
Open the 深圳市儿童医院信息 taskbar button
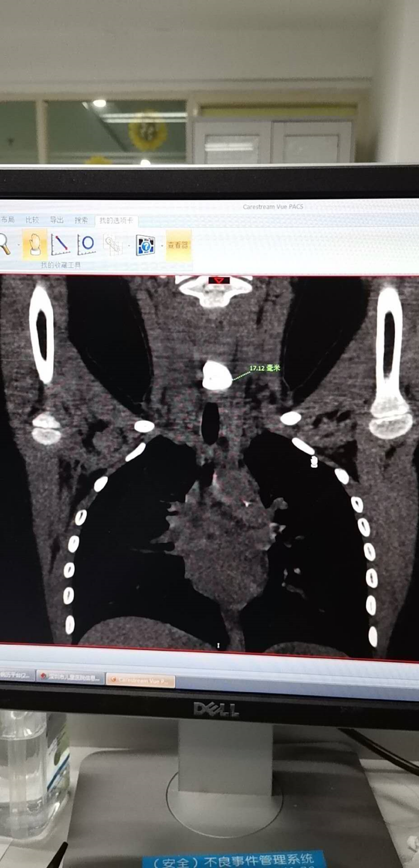click(70, 678)
